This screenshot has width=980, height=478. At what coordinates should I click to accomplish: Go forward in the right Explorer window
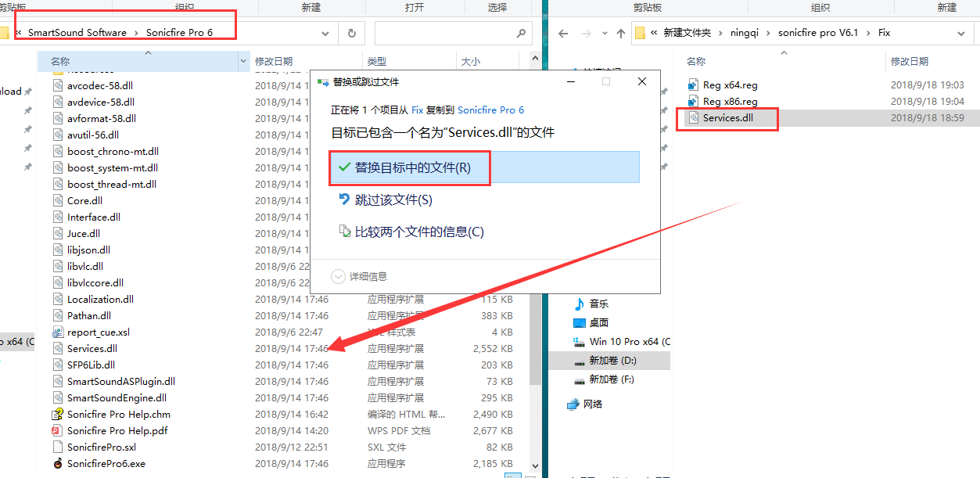[587, 34]
